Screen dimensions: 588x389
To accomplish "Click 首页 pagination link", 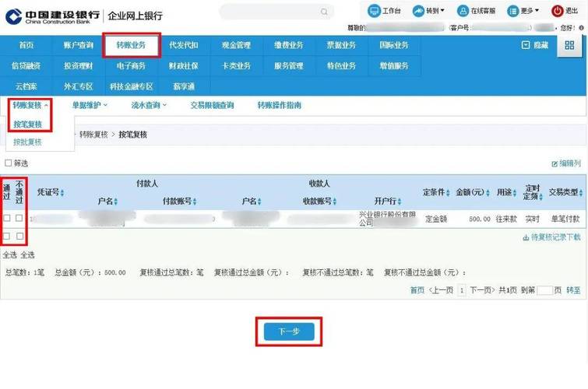I will point(417,290).
